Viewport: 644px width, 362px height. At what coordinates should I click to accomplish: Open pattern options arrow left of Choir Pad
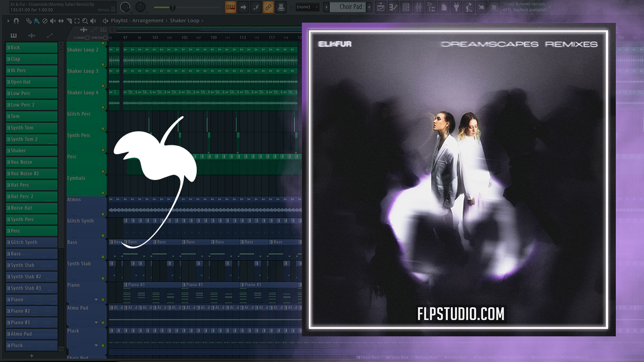click(326, 7)
